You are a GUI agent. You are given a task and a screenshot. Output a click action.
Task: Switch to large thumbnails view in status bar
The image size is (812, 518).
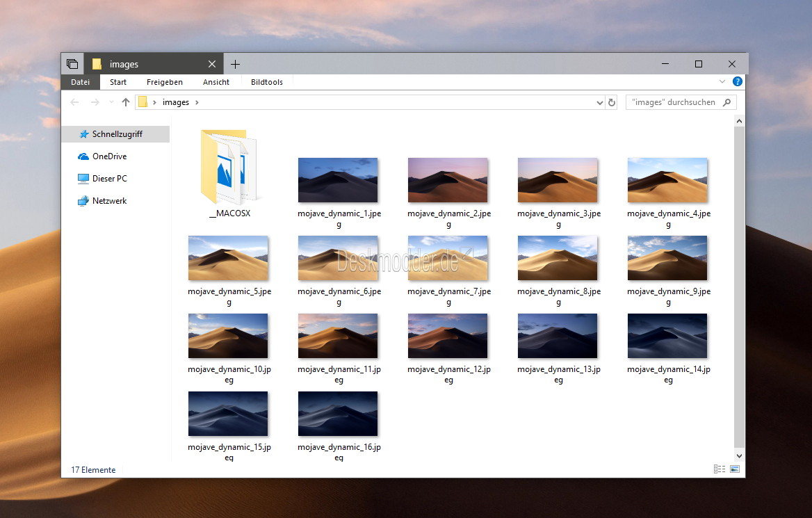[x=735, y=469]
